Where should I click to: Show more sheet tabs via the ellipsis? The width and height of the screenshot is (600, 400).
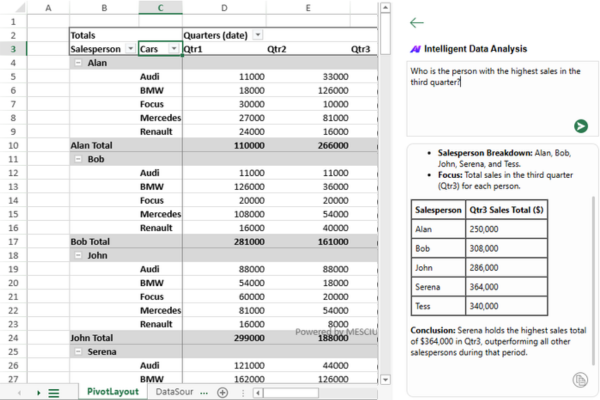pyautogui.click(x=204, y=393)
